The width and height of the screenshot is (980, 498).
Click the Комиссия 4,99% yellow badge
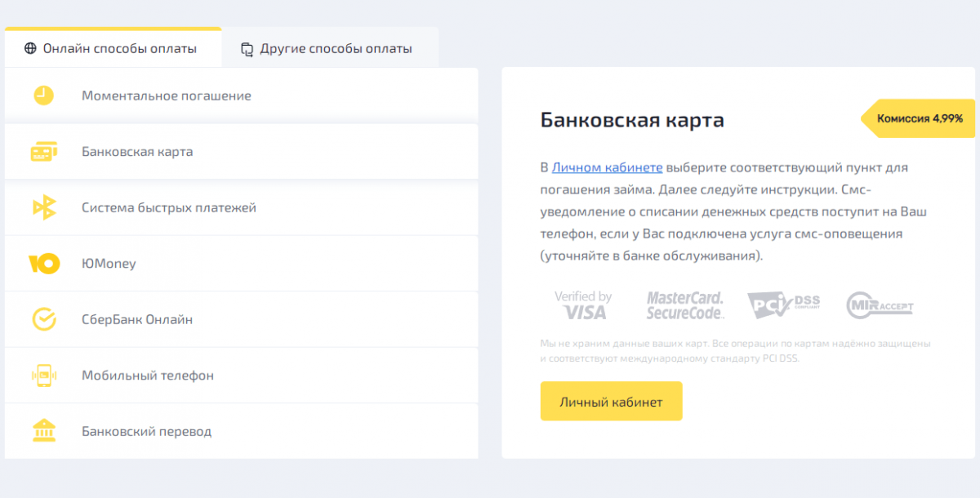[919, 118]
